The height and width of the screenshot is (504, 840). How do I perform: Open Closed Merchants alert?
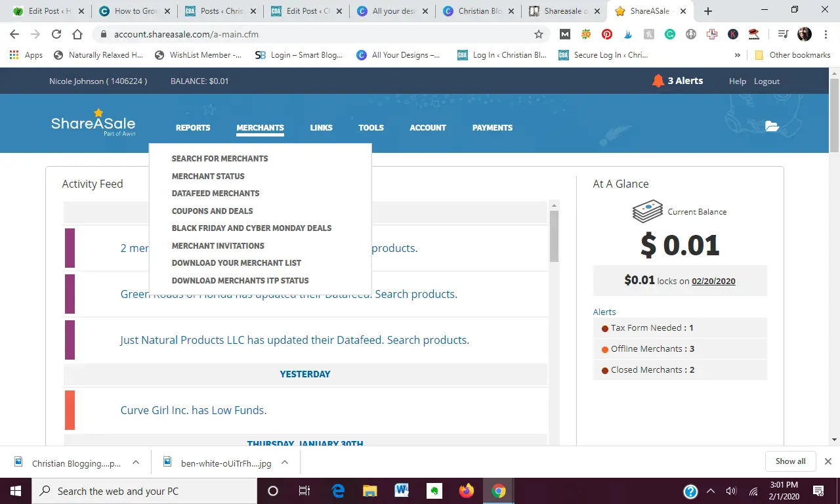(x=680, y=369)
